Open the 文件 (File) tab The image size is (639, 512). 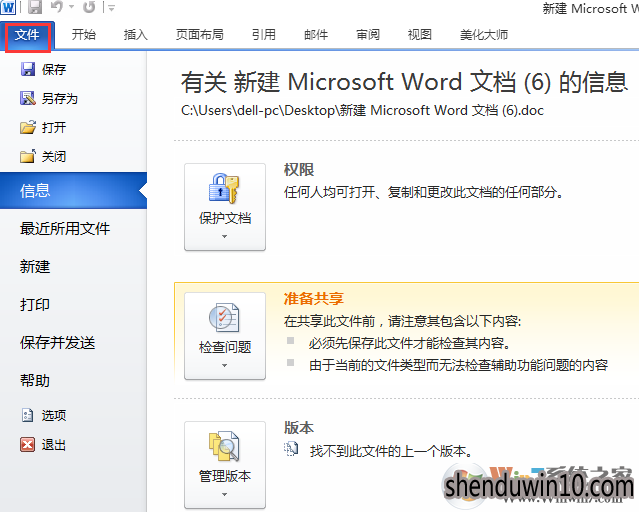tap(27, 35)
